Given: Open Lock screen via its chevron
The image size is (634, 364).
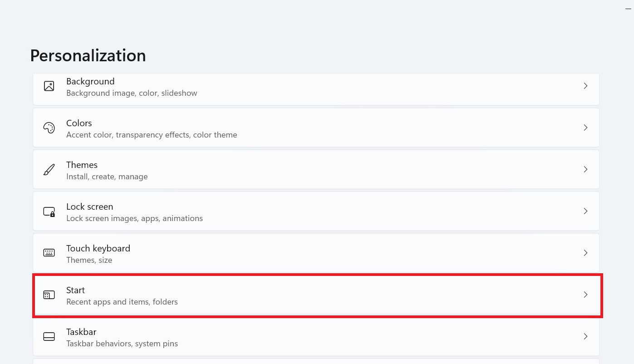Looking at the screenshot, I should click(585, 211).
